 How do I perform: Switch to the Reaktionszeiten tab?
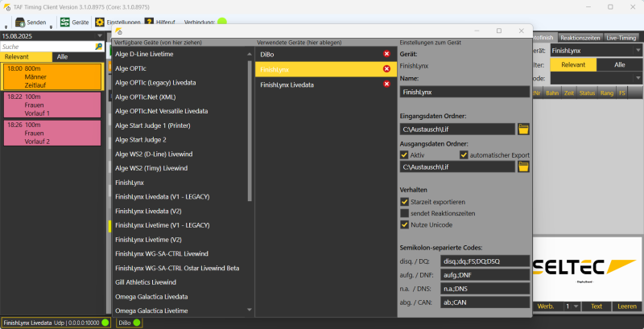[580, 37]
